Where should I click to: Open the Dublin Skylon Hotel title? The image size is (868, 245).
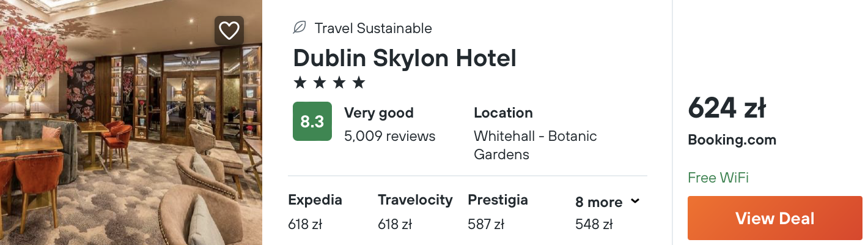(x=405, y=58)
